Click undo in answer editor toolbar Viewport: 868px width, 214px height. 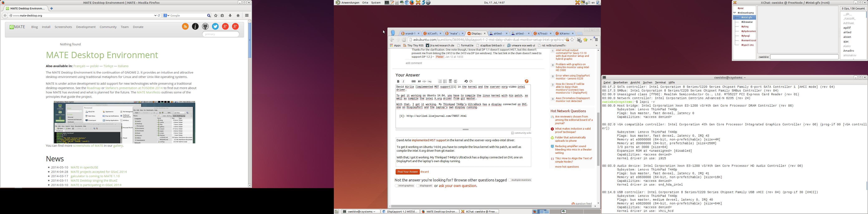[466, 81]
